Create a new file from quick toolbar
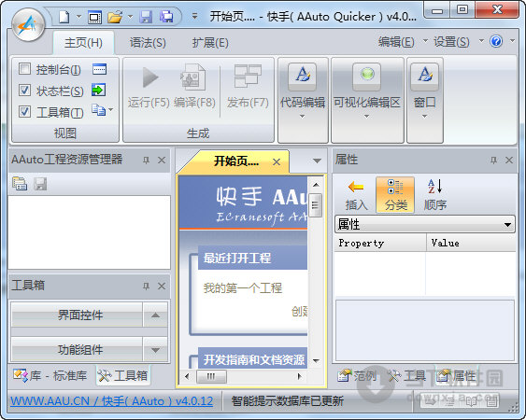The image size is (526, 420). tap(64, 17)
